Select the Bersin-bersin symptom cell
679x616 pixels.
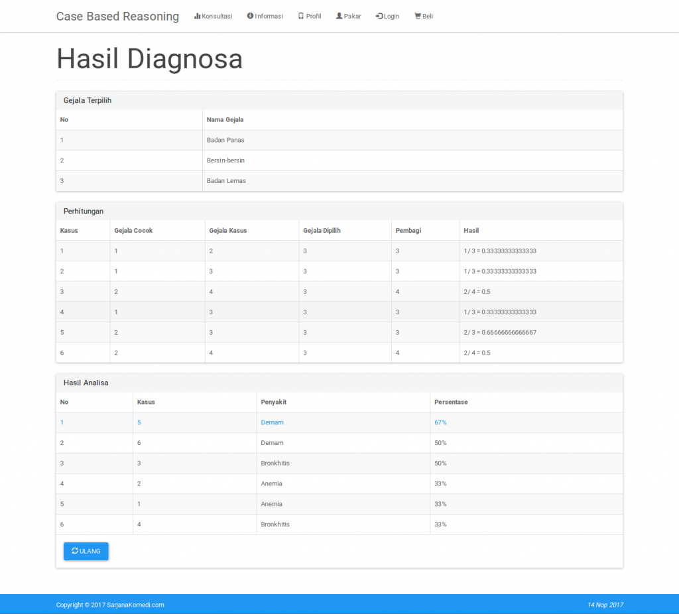(x=412, y=160)
